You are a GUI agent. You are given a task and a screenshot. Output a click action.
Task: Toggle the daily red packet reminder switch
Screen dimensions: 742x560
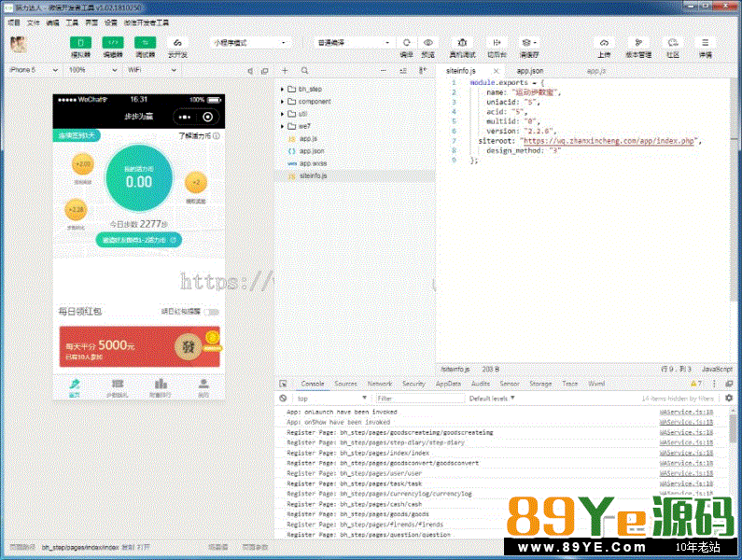212,312
